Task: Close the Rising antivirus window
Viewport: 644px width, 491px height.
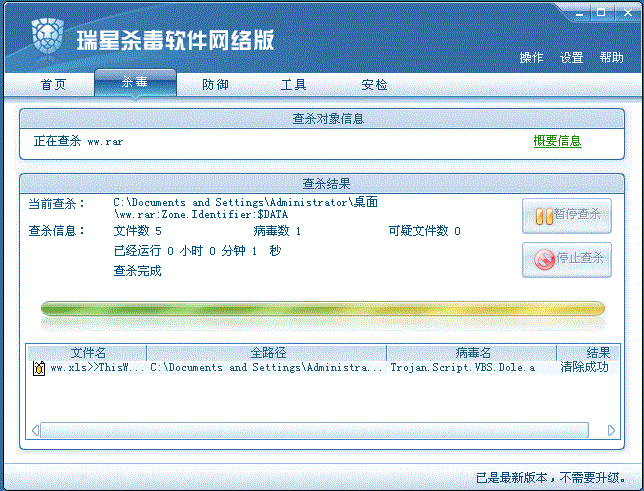Action: coord(628,13)
